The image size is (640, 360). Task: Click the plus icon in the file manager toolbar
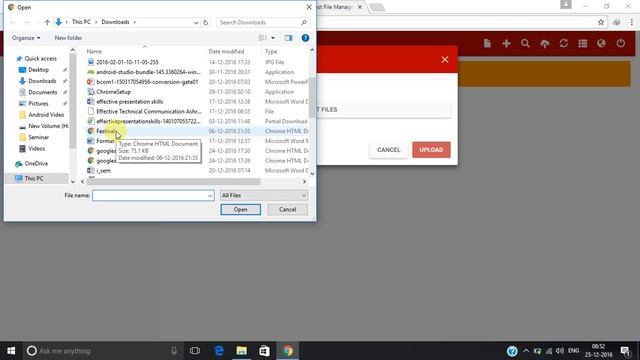(506, 43)
